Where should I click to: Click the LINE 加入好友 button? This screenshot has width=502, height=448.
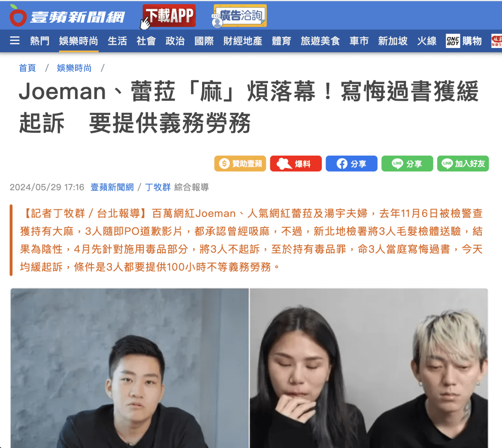463,163
